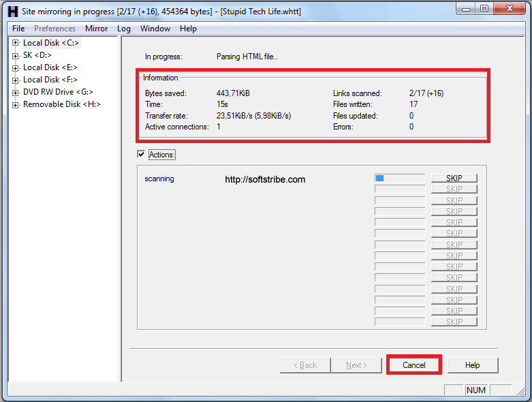Expand the Removable Disk <H:> node
This screenshot has width=532, height=402.
click(15, 104)
